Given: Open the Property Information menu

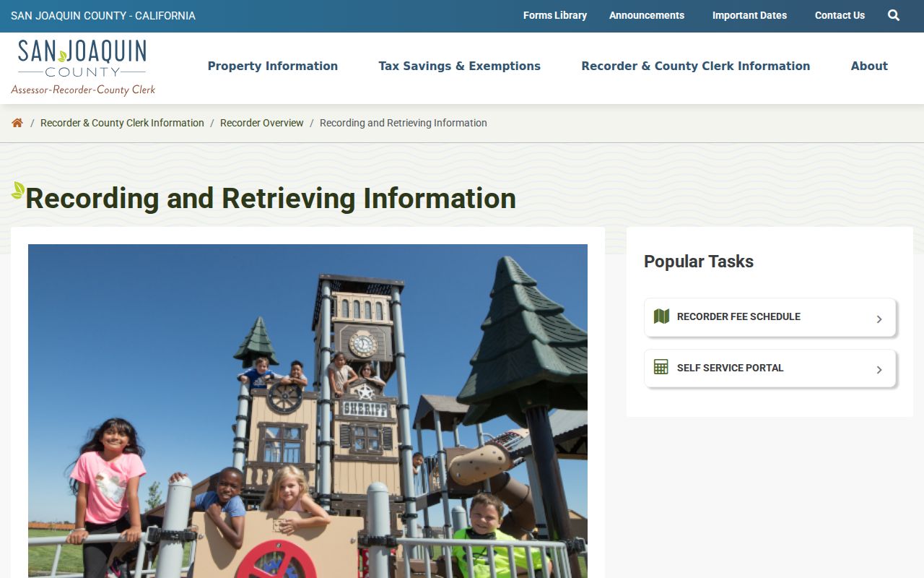Looking at the screenshot, I should [273, 66].
